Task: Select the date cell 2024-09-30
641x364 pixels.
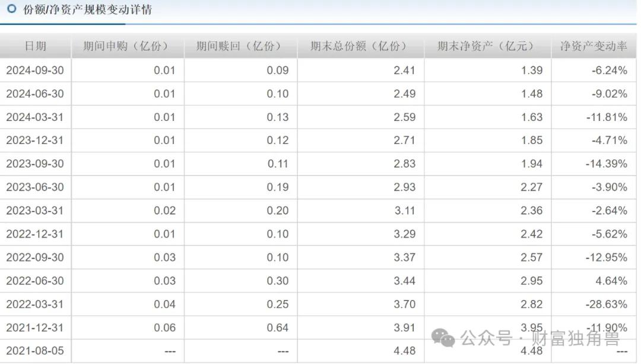Action: [35, 71]
